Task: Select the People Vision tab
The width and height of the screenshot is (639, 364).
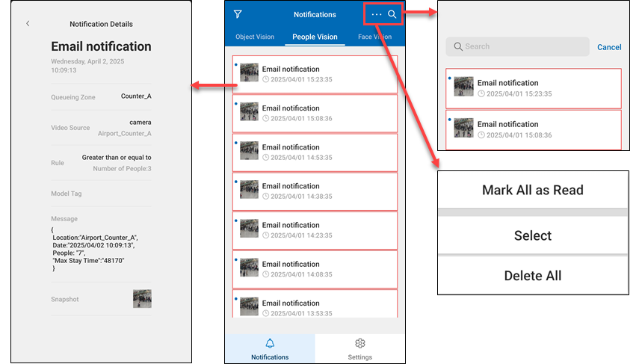Action: click(315, 37)
